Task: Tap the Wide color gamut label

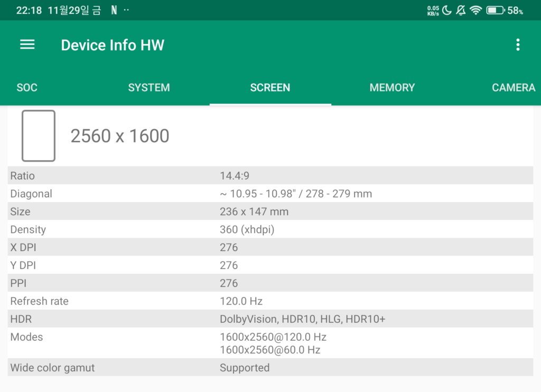Action: tap(52, 368)
